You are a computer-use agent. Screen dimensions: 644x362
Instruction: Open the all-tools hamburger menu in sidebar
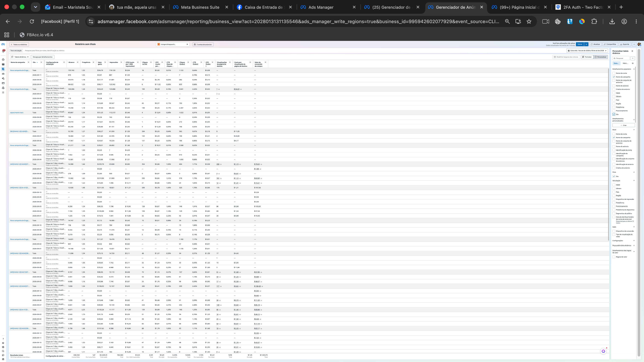pyautogui.click(x=3, y=93)
